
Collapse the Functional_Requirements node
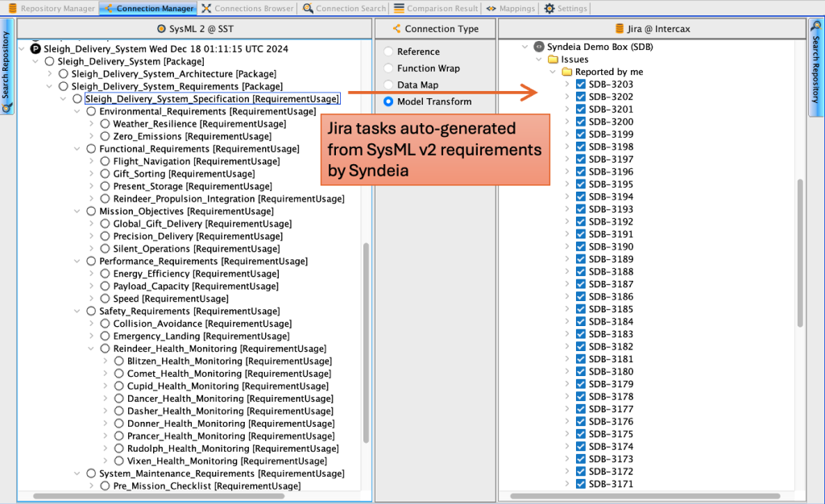tap(77, 149)
